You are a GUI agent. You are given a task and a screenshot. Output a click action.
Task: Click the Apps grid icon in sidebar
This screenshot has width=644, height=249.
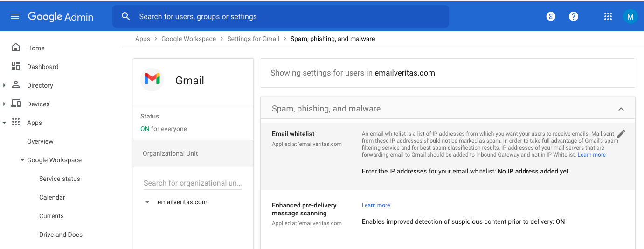tap(16, 122)
